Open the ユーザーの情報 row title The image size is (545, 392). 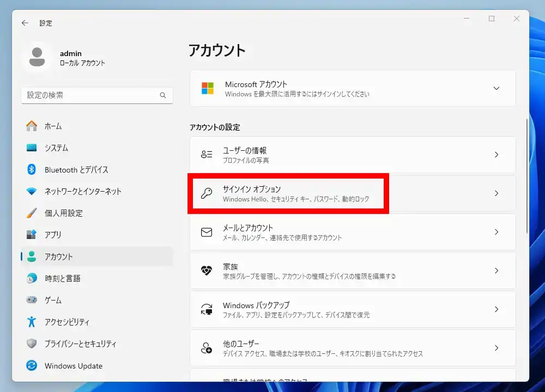point(245,150)
